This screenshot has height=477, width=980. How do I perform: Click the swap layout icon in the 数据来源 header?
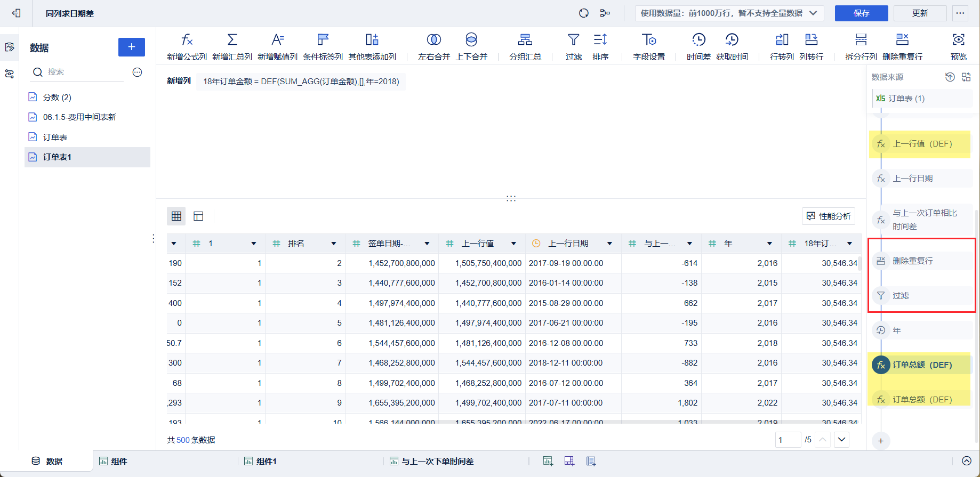[x=966, y=77]
